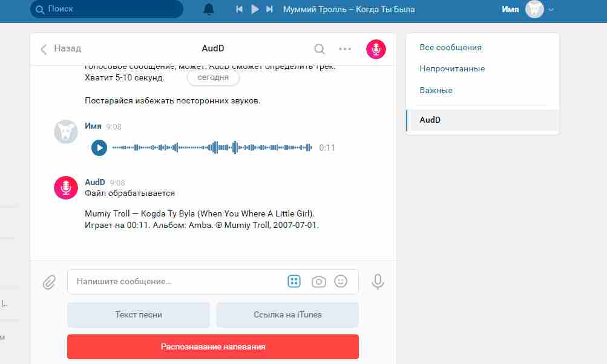Viewport: 607px width, 364px height.
Task: Click the profile avatar in top bar
Action: (x=534, y=9)
